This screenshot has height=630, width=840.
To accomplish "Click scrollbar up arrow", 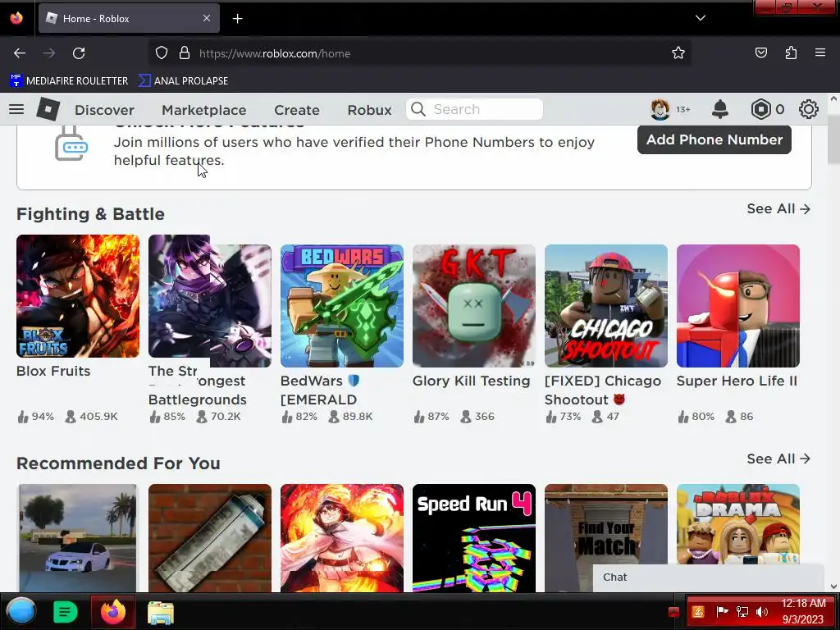I will [x=833, y=99].
